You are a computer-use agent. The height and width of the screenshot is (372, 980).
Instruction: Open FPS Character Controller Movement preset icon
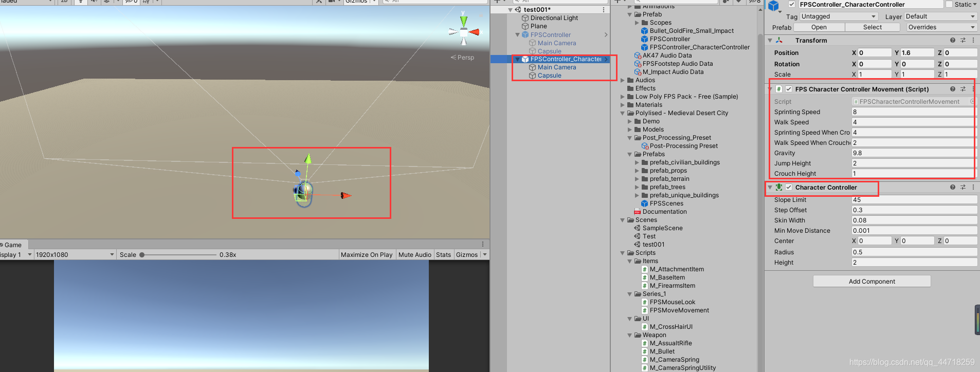963,89
